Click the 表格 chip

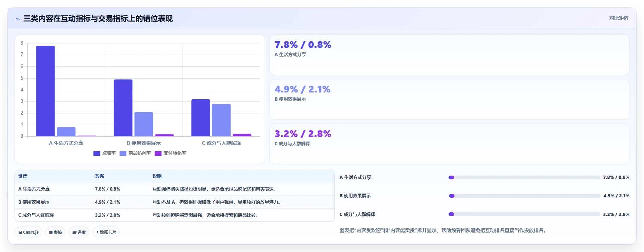(x=55, y=232)
